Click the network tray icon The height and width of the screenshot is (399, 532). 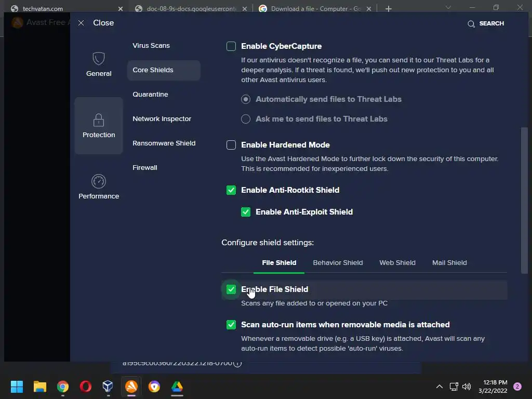454,387
